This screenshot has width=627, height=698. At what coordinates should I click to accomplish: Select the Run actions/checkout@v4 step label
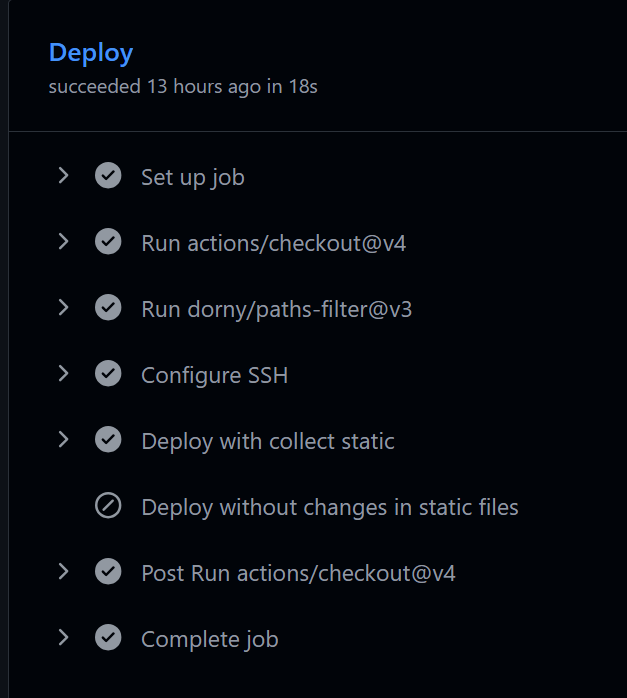click(x=273, y=243)
